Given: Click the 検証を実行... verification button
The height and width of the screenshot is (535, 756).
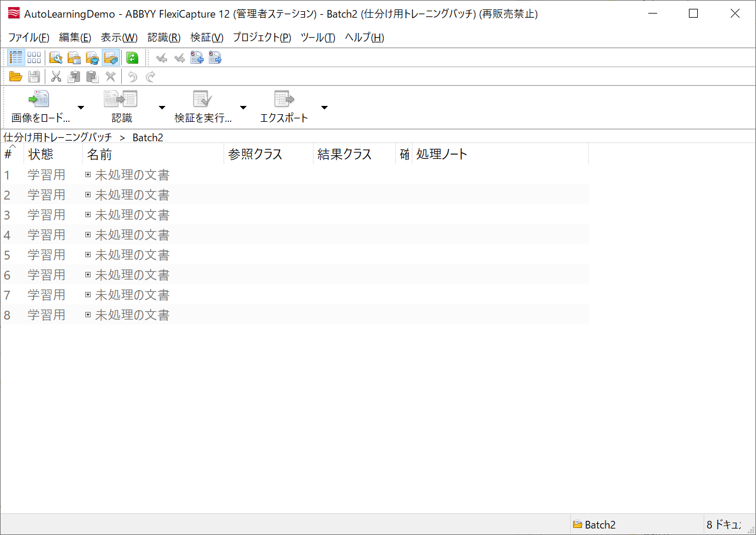Looking at the screenshot, I should pos(203,107).
